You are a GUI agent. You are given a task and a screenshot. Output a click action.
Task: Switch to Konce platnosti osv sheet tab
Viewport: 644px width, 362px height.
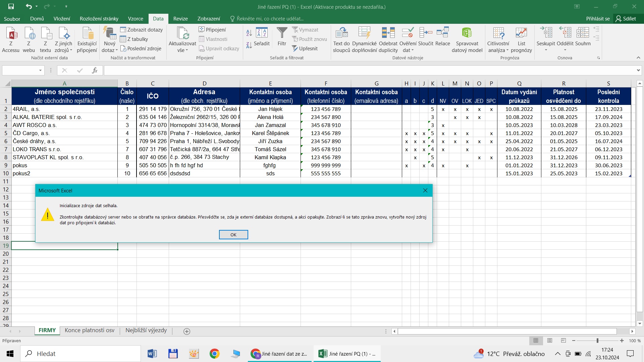tap(90, 330)
